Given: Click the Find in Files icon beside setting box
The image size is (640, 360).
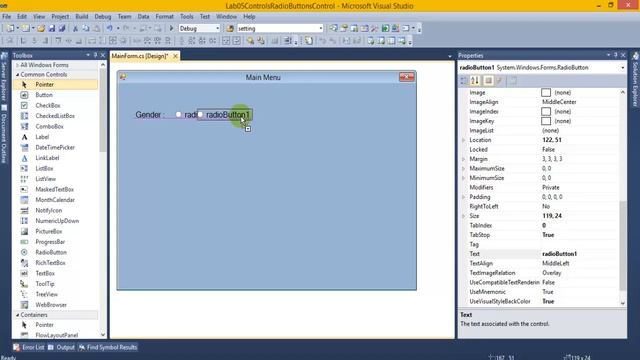Looking at the screenshot, I should (x=230, y=29).
